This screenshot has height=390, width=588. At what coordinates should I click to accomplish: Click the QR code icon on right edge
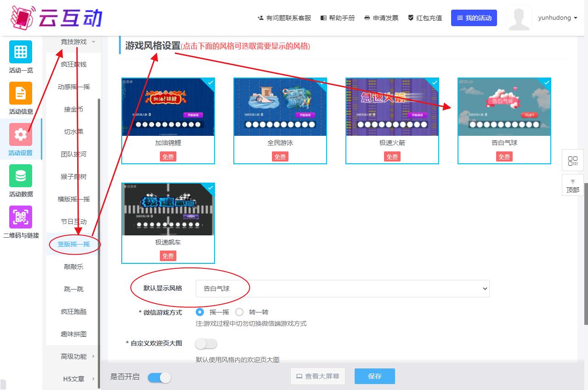point(572,161)
